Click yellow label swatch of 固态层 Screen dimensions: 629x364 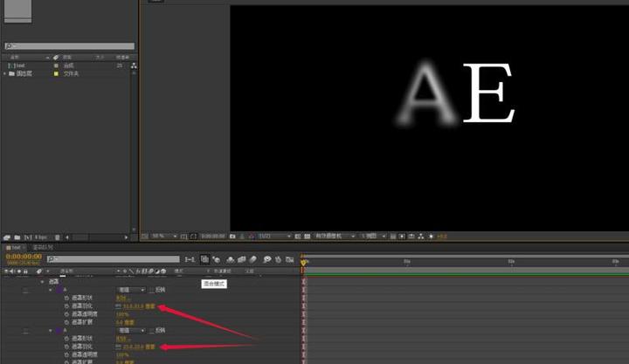(x=56, y=74)
